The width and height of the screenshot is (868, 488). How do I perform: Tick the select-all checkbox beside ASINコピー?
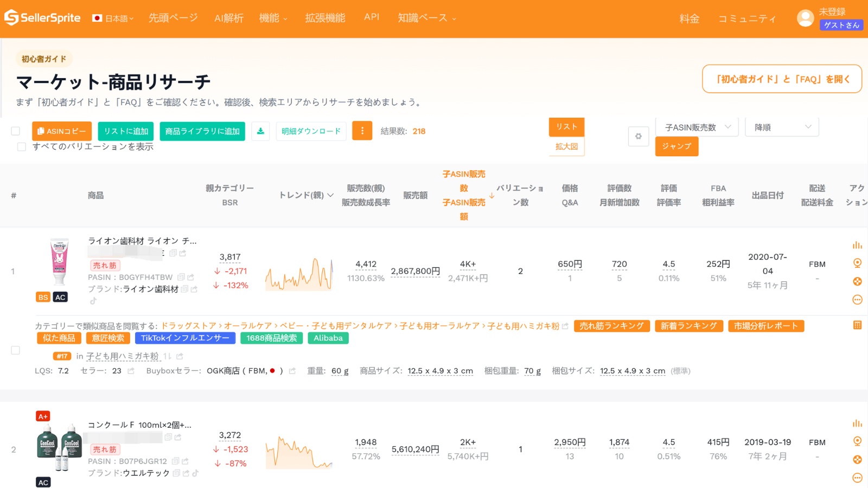click(16, 131)
